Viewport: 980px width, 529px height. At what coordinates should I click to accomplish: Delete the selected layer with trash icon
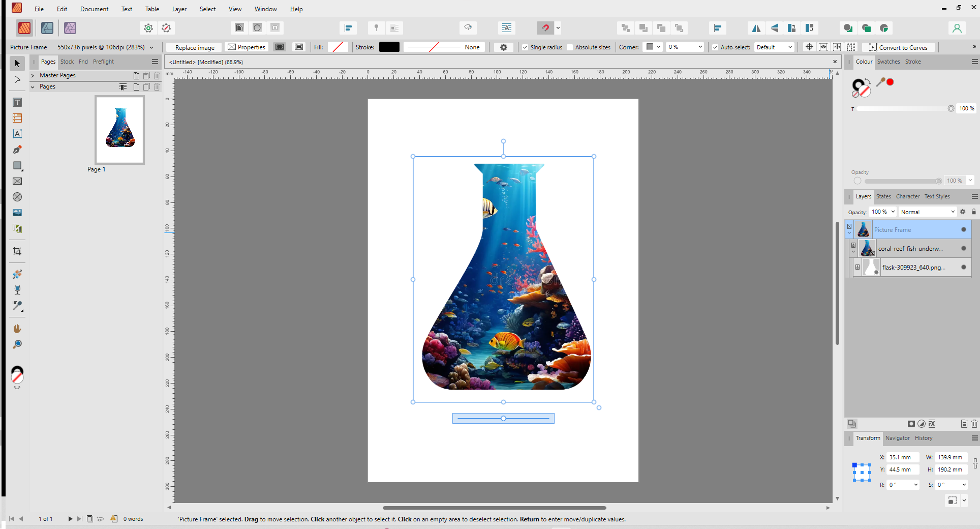pyautogui.click(x=974, y=424)
